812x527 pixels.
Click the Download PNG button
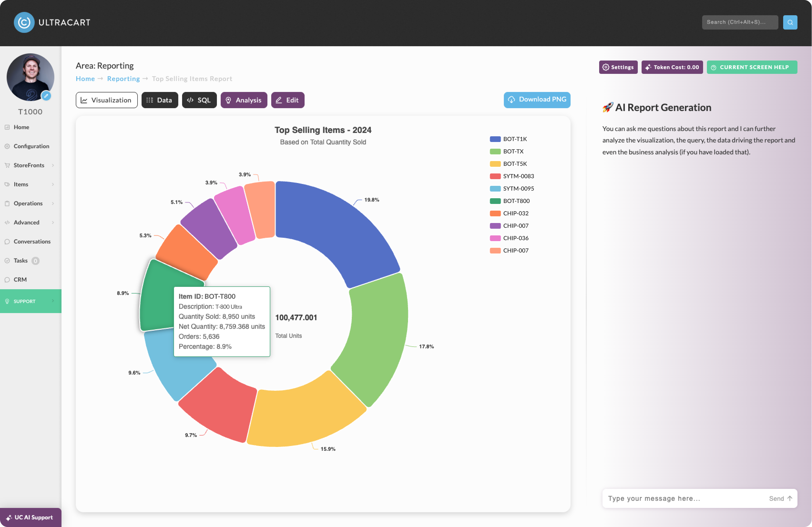click(x=537, y=100)
